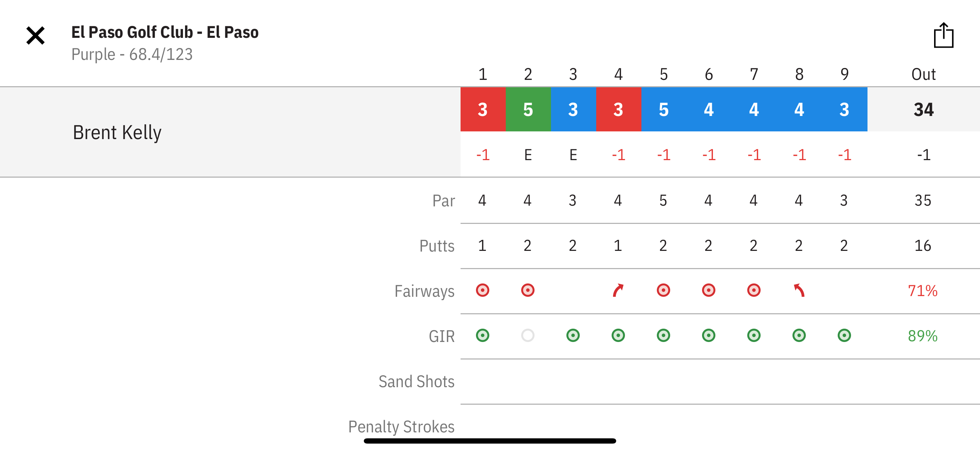Select the red birdie score on hole 1

[483, 110]
